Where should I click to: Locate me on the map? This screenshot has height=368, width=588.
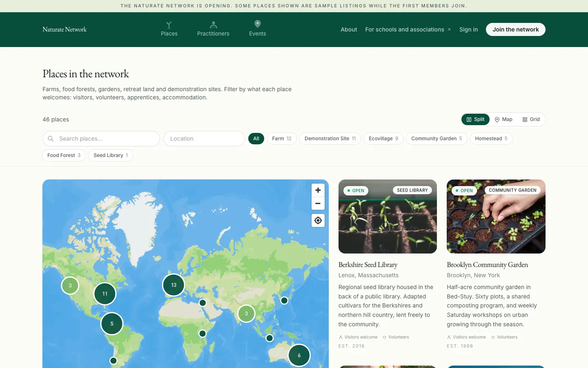(318, 220)
